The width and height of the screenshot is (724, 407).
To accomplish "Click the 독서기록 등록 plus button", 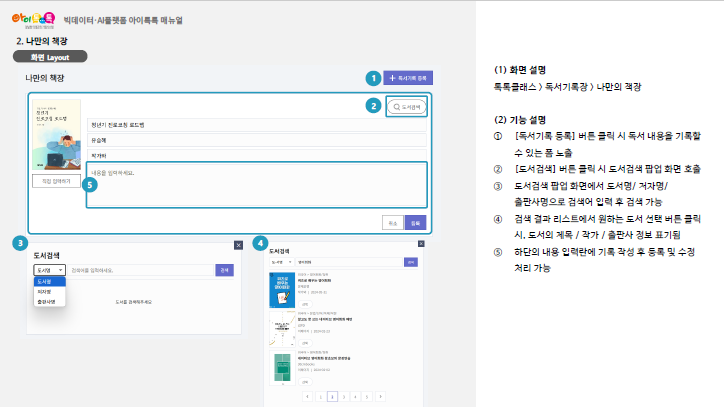I will [x=409, y=77].
